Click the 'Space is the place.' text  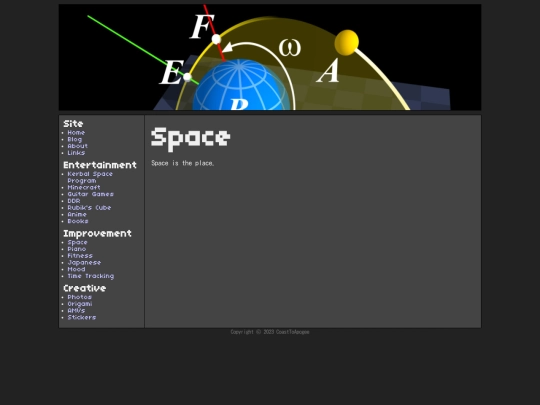coord(183,163)
